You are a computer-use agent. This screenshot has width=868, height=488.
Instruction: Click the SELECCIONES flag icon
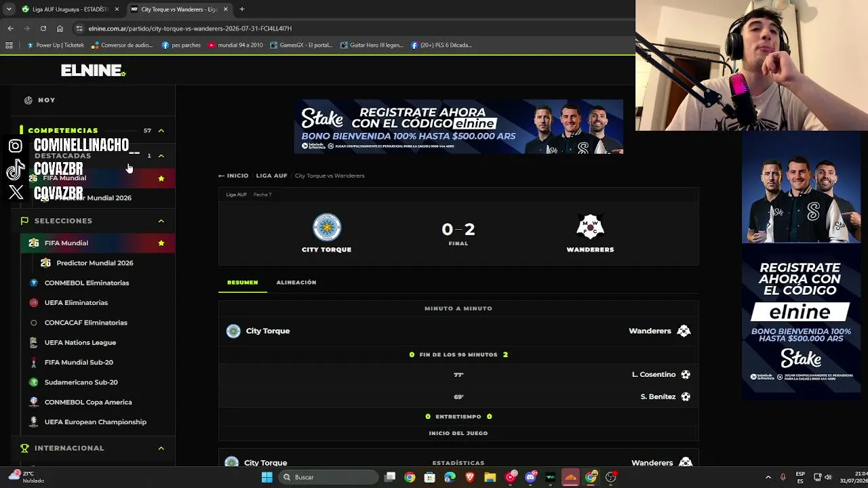point(25,221)
